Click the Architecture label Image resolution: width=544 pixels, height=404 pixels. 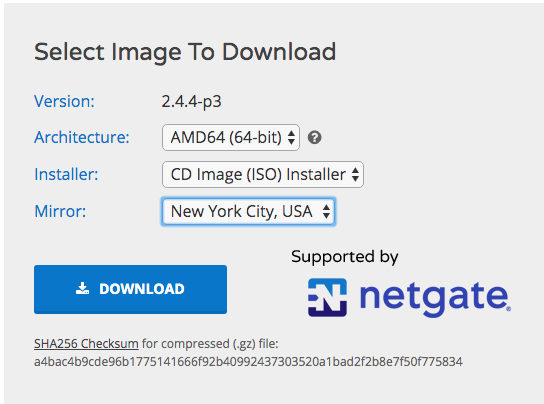point(82,137)
